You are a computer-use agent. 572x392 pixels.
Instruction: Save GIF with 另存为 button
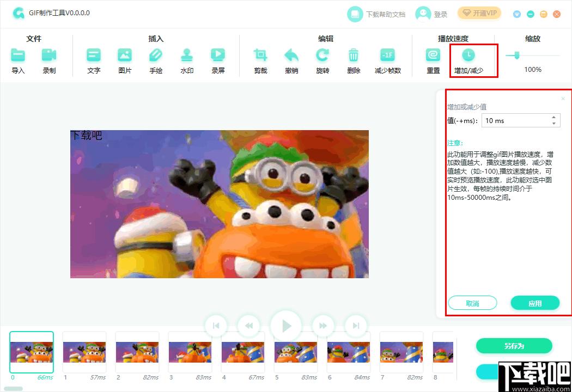point(514,346)
